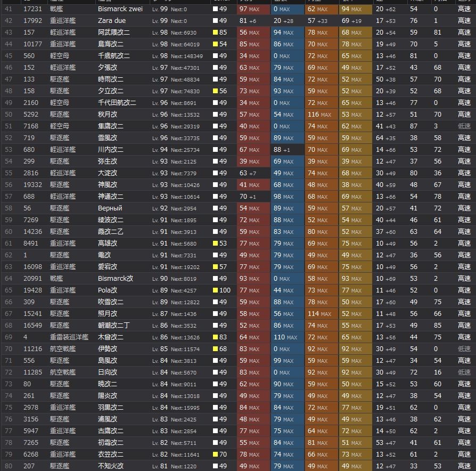Select the ship name 雪風改

(x=108, y=137)
